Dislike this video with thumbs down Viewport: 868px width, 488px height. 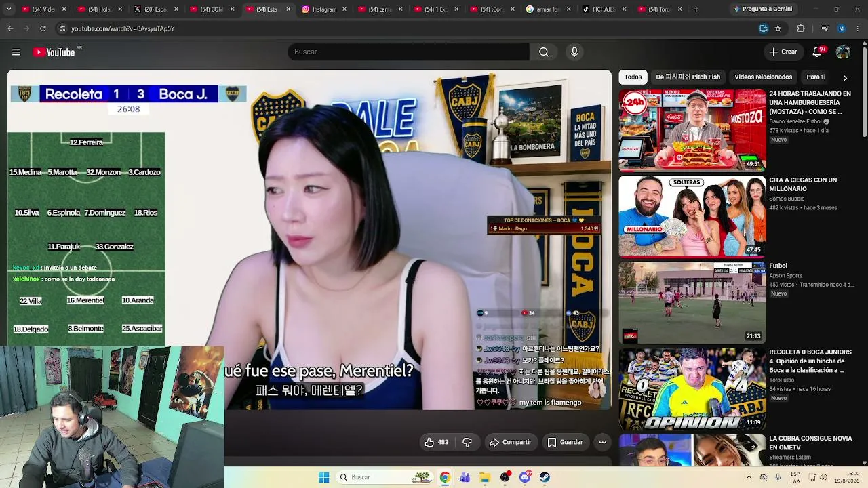[x=467, y=442]
